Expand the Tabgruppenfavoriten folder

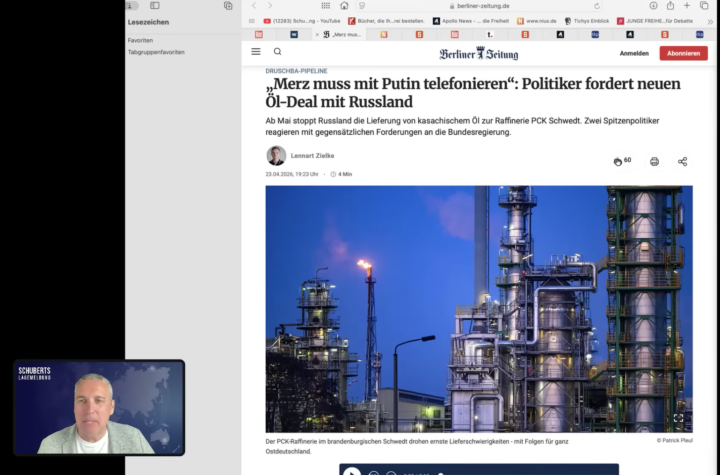[156, 52]
